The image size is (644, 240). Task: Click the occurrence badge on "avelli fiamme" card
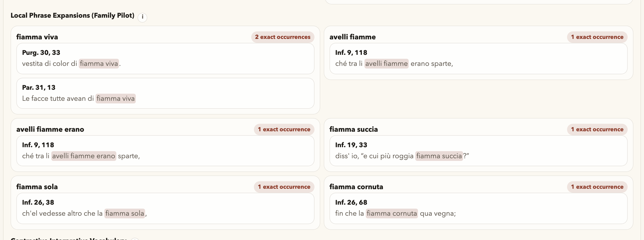597,37
